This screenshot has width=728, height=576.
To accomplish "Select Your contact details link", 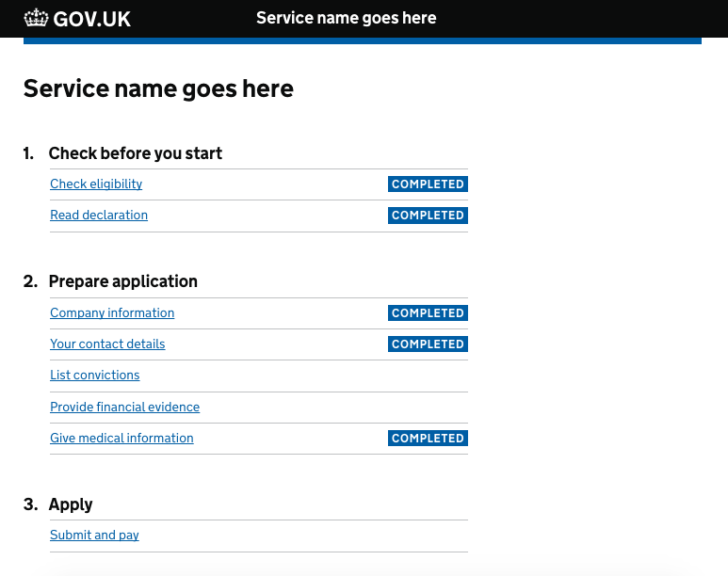I will point(107,344).
